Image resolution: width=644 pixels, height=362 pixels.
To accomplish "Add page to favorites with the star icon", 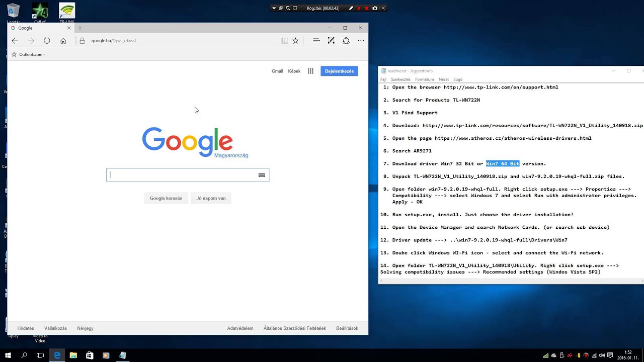I will (296, 41).
